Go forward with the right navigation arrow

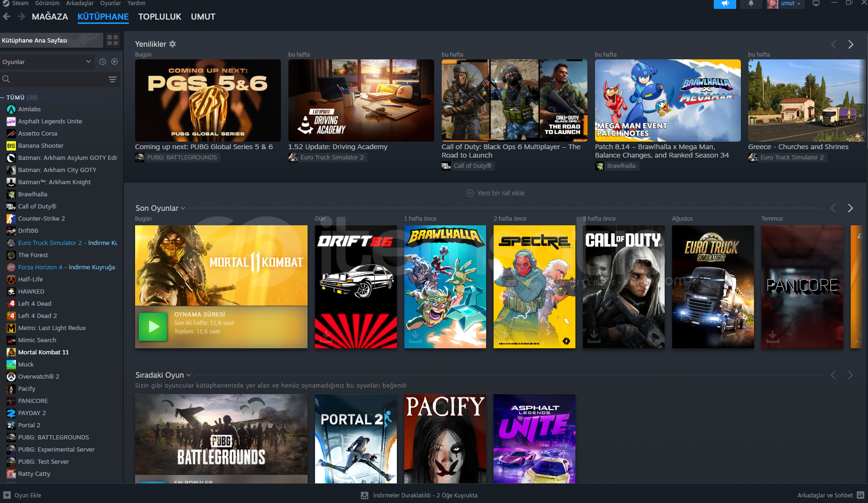pyautogui.click(x=22, y=17)
